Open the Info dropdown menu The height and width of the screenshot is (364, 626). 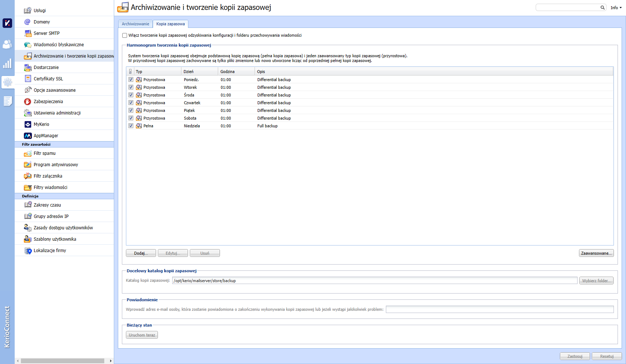[616, 8]
